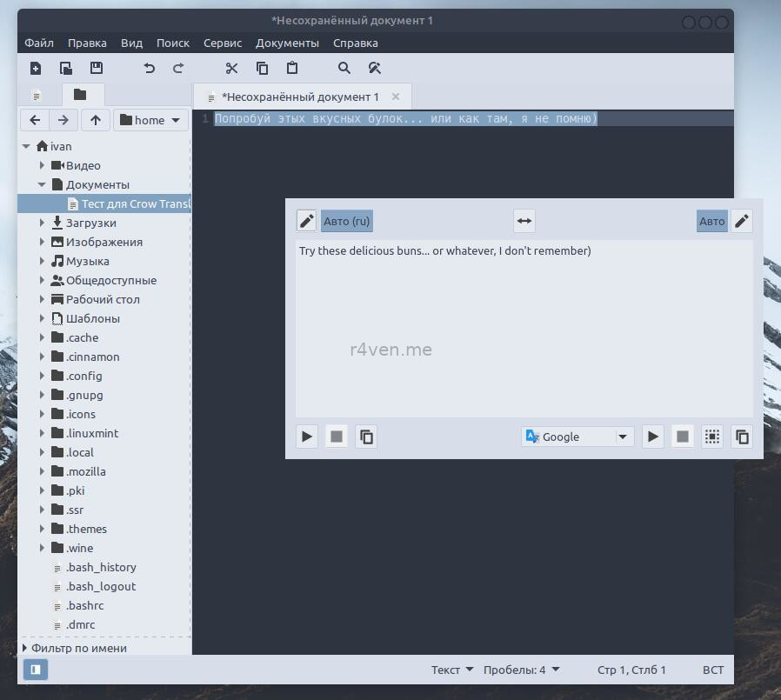Click the save document toolbar icon
Image resolution: width=781 pixels, height=700 pixels.
[x=97, y=69]
